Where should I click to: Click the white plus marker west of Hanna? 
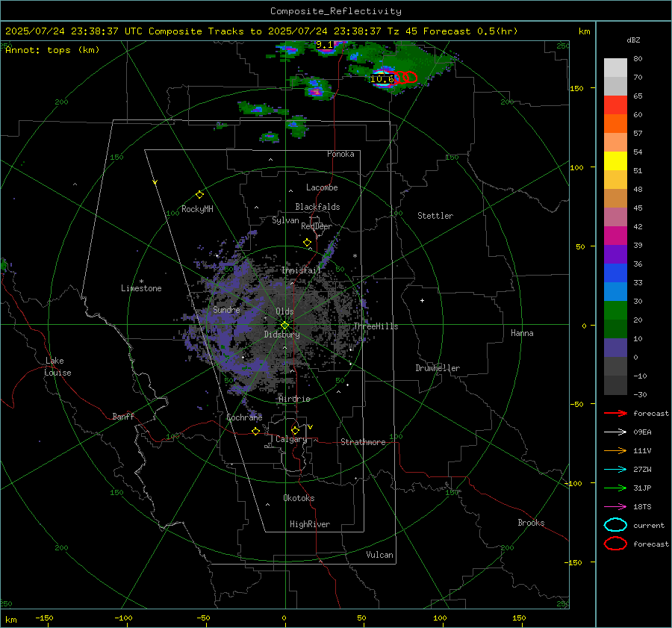pos(422,300)
